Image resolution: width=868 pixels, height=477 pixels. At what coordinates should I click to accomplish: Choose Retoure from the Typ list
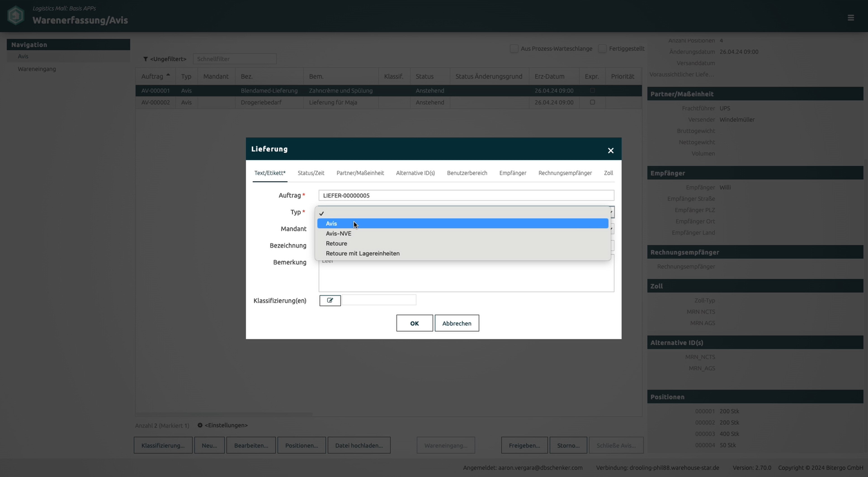pyautogui.click(x=463, y=243)
